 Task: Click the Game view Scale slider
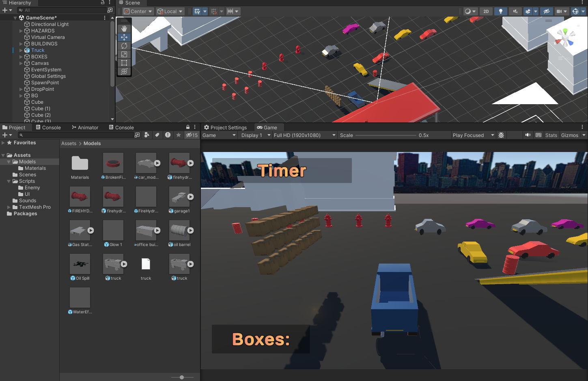(x=386, y=135)
